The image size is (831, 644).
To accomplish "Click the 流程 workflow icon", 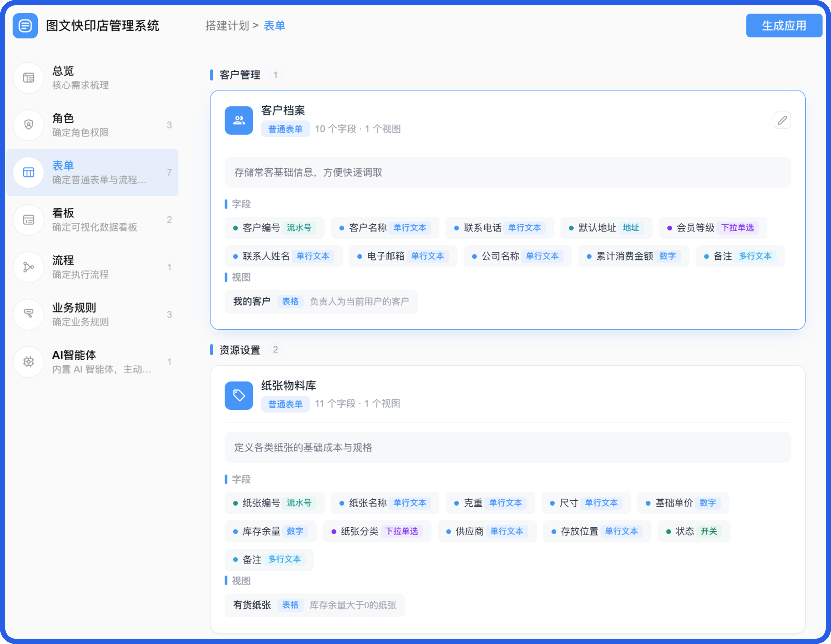I will pyautogui.click(x=28, y=267).
